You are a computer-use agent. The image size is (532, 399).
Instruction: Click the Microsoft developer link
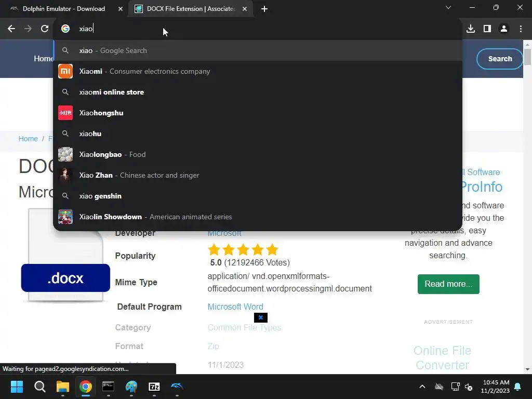224,233
